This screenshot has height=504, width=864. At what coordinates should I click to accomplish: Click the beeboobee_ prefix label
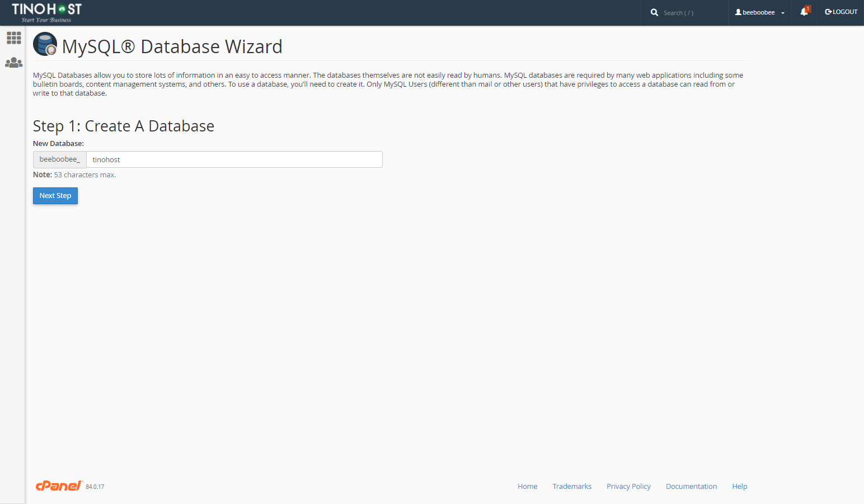tap(60, 159)
